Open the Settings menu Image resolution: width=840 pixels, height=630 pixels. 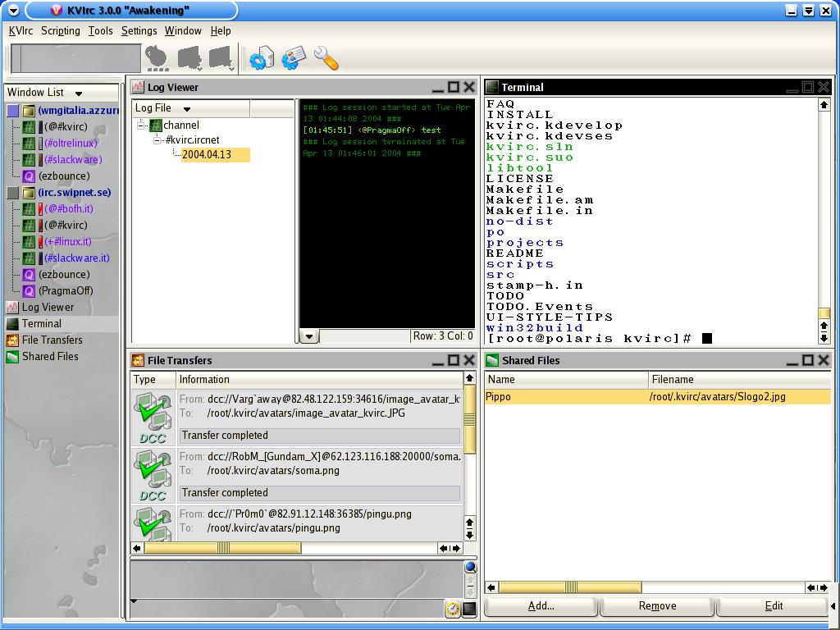139,30
